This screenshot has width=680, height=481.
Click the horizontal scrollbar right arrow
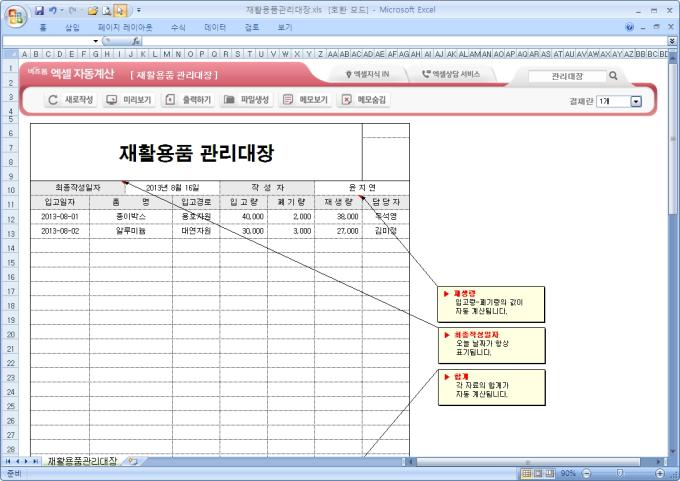pyautogui.click(x=659, y=462)
